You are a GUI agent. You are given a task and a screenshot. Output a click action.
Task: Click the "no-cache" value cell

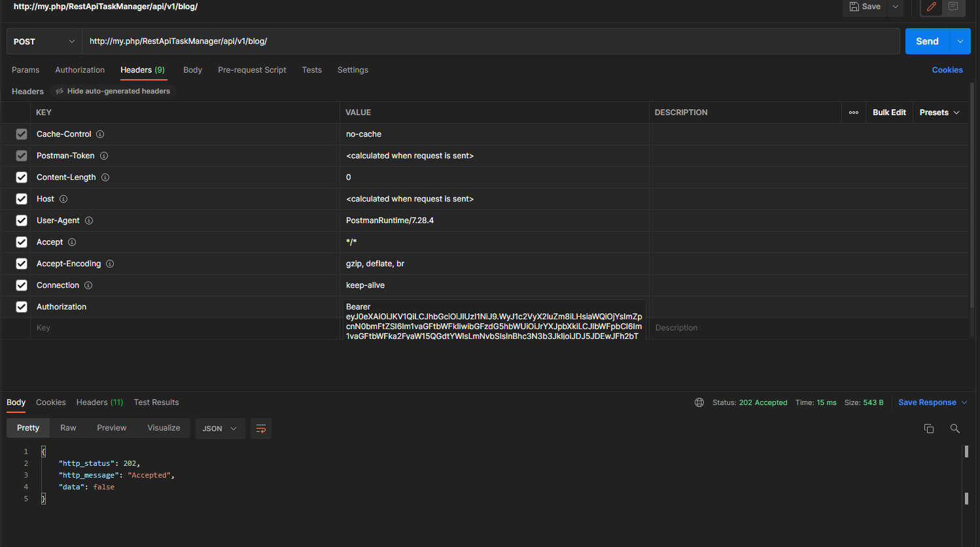(x=494, y=134)
